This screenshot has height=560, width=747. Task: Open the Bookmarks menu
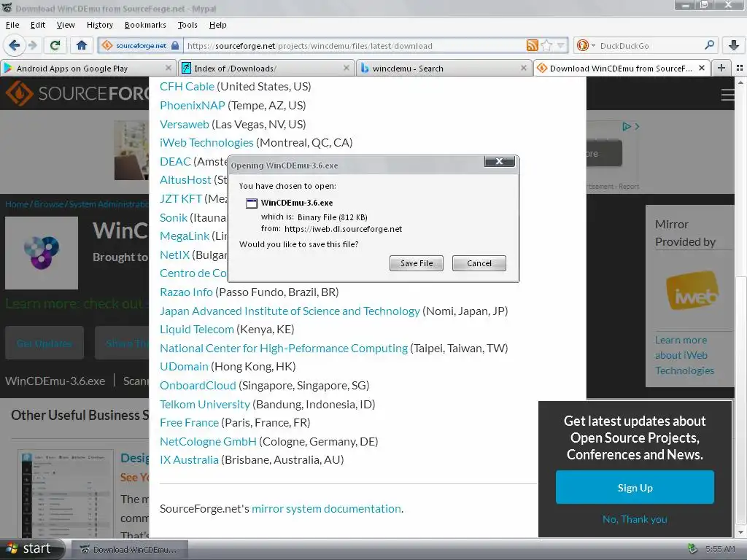pos(145,25)
